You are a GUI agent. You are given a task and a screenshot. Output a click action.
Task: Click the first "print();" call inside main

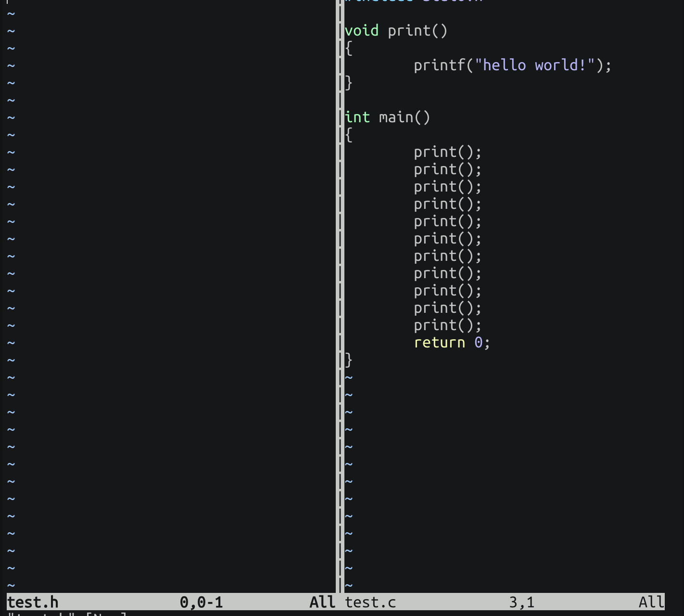(x=447, y=152)
